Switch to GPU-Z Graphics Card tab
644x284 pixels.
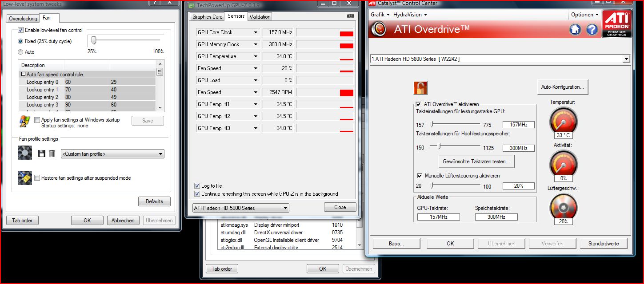point(207,17)
